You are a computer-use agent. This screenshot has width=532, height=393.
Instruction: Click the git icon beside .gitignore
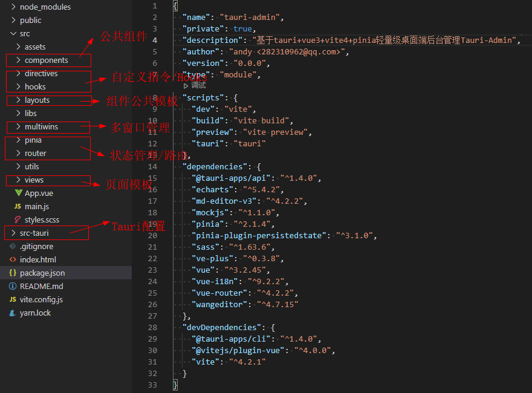(13, 247)
